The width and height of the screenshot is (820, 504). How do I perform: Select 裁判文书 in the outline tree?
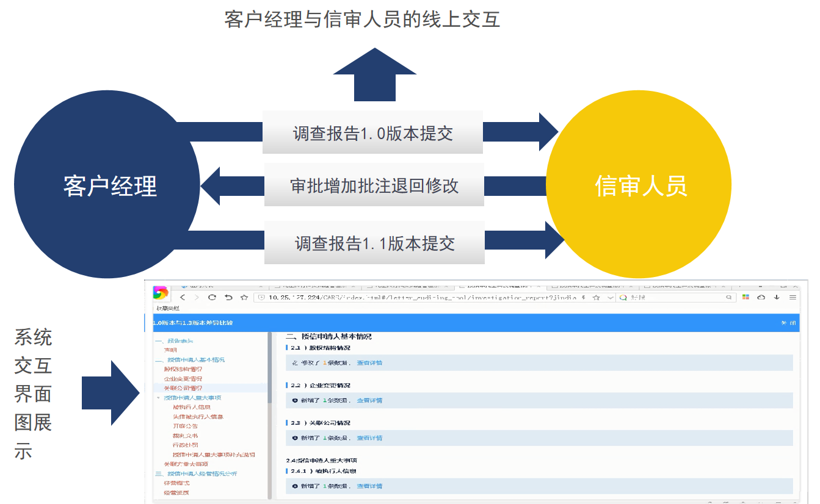coord(186,436)
